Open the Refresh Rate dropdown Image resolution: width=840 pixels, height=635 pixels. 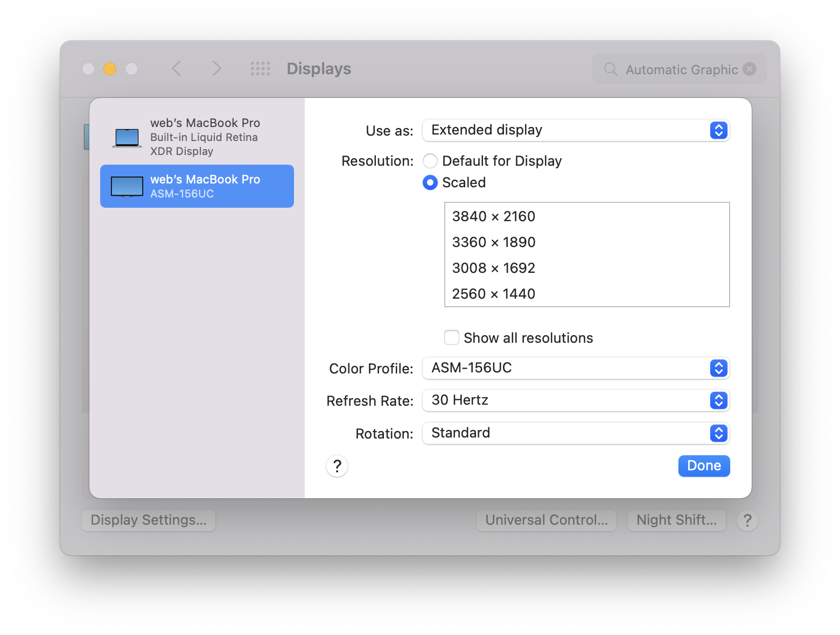576,400
